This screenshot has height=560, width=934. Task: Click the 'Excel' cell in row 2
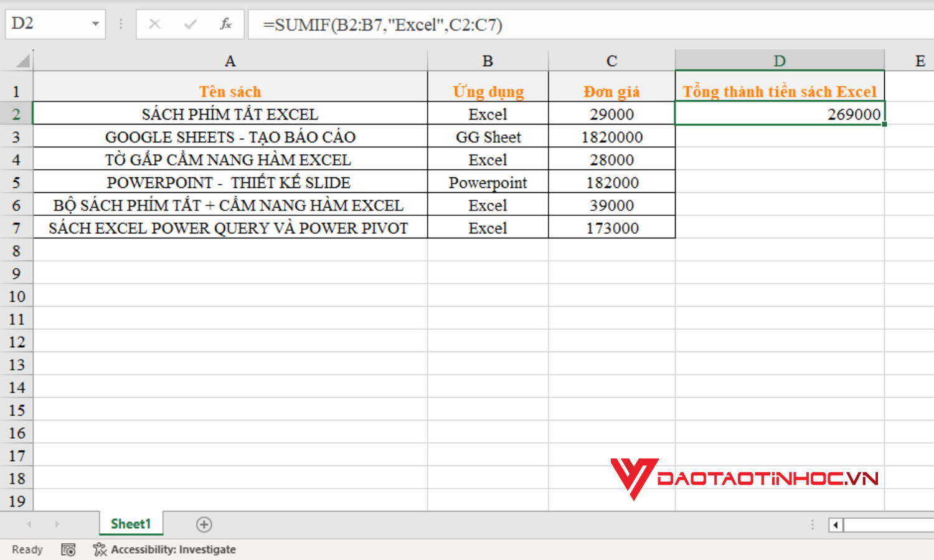point(488,114)
